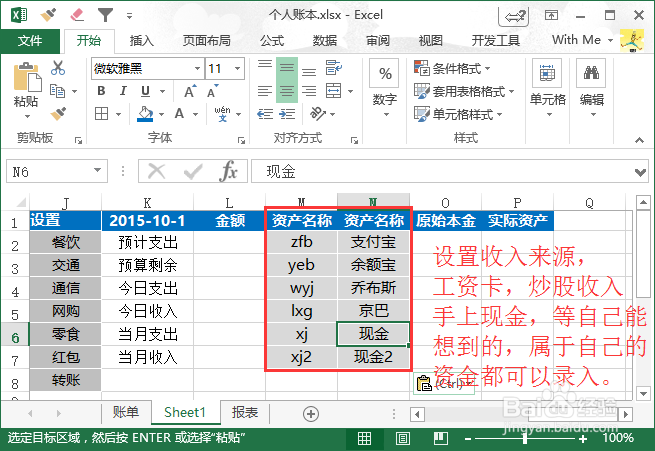Image resolution: width=655 pixels, height=451 pixels.
Task: Switch to Page Layout view in status bar
Action: coord(403,438)
